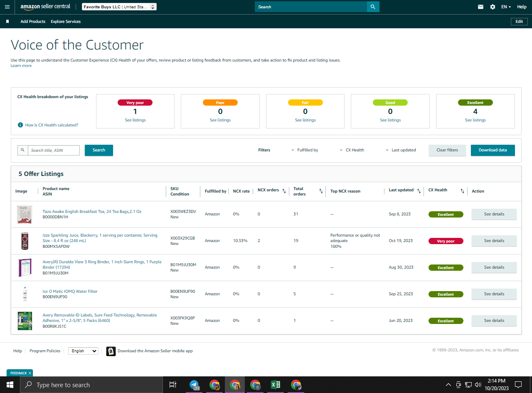Image resolution: width=532 pixels, height=393 pixels.
Task: Show hidden system tray icons
Action: pos(448,385)
